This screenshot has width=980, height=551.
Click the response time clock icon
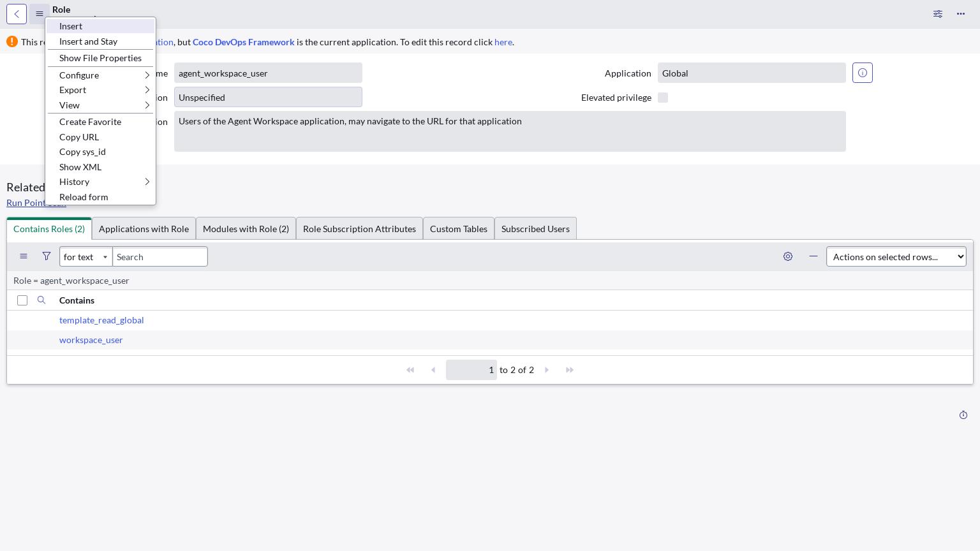[963, 415]
